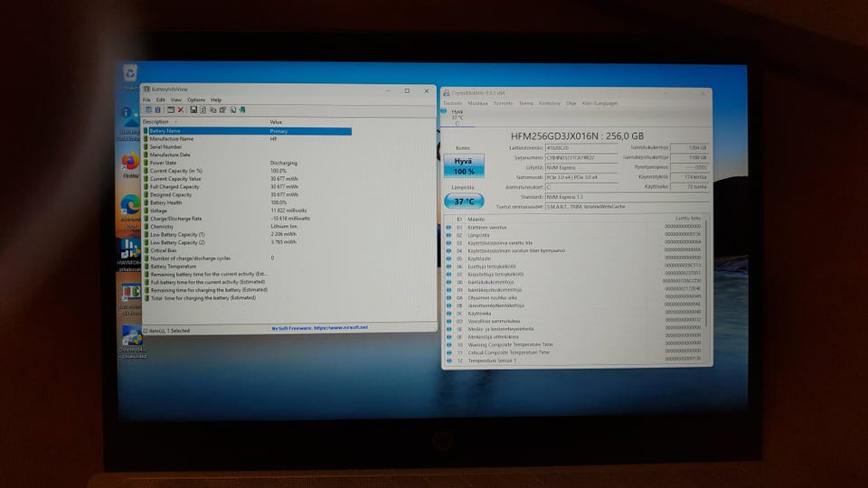Click the BatteryInfoView title bar icon
The width and height of the screenshot is (868, 488).
146,89
